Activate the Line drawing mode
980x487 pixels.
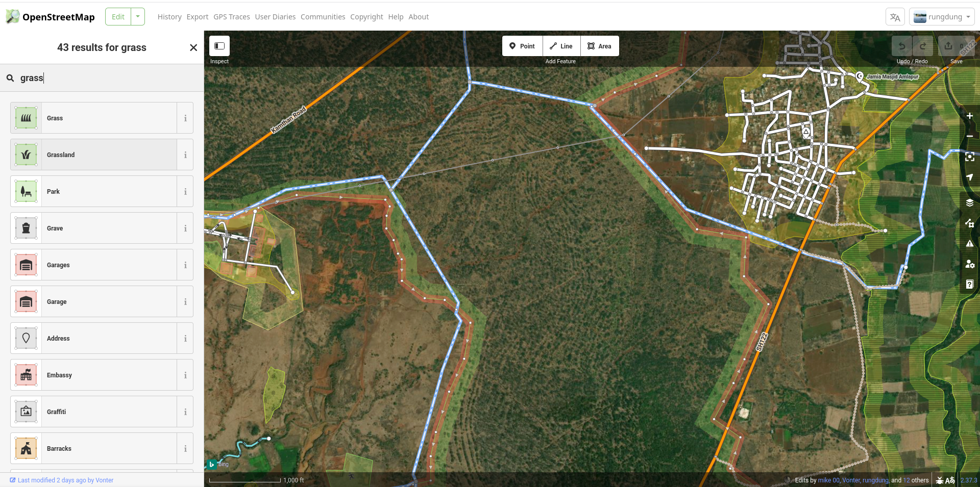pos(561,46)
